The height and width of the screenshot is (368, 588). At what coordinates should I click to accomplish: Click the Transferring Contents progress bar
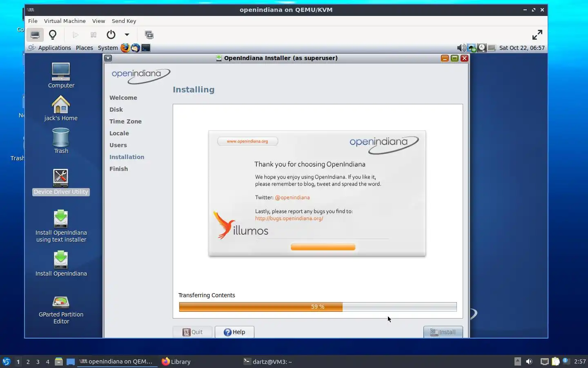tap(318, 307)
